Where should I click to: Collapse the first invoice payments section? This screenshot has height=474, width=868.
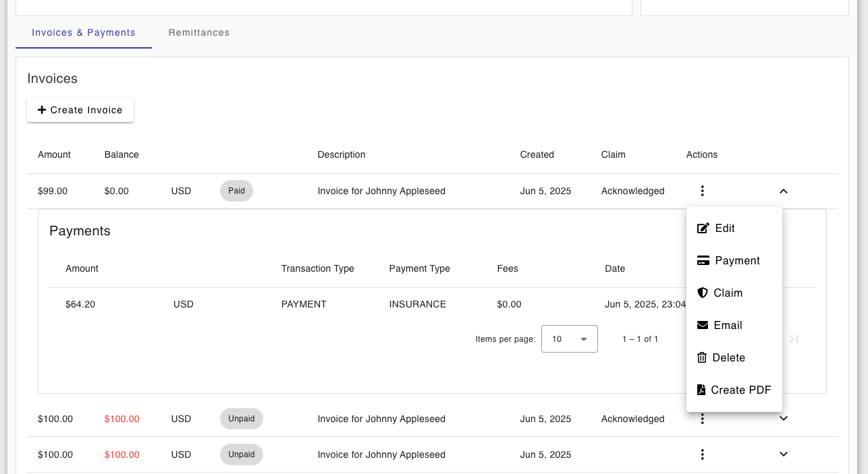tap(783, 191)
